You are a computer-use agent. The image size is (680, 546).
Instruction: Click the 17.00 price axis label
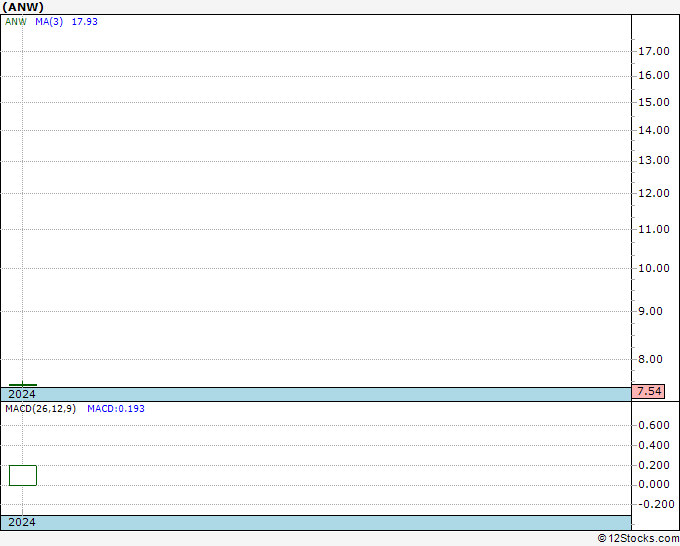[654, 51]
